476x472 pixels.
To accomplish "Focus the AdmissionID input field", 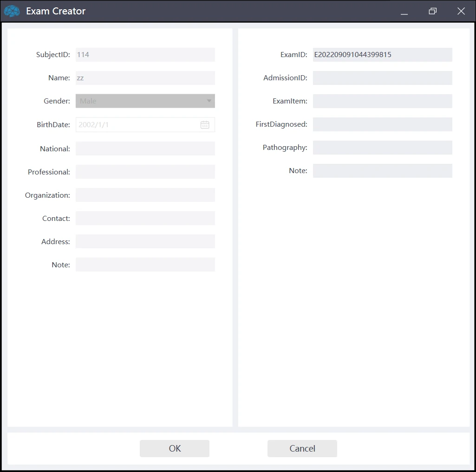I will (382, 78).
